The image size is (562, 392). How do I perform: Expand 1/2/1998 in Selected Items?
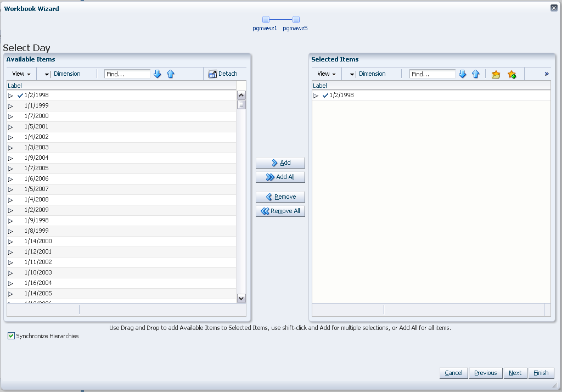coord(316,96)
